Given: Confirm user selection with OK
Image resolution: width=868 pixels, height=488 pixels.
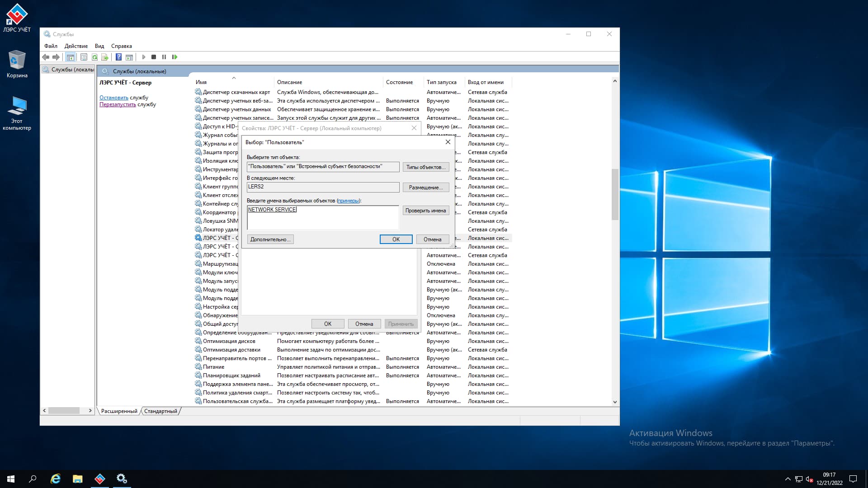Looking at the screenshot, I should 396,239.
